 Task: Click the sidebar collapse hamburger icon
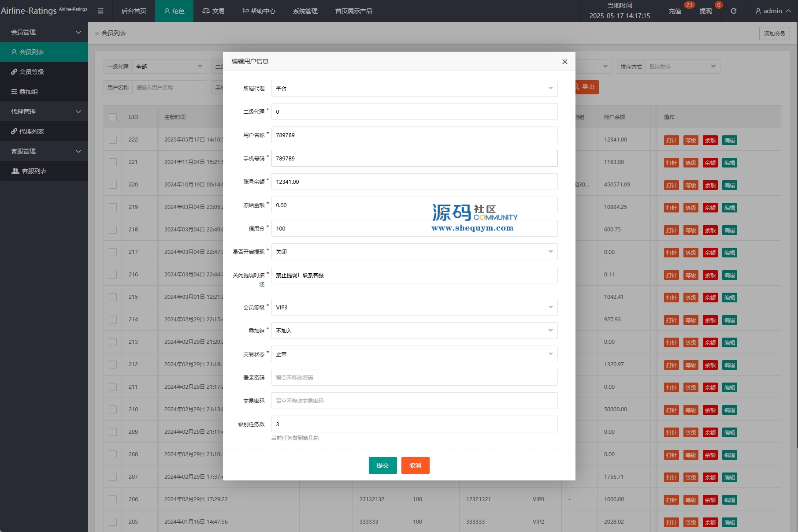[x=100, y=11]
